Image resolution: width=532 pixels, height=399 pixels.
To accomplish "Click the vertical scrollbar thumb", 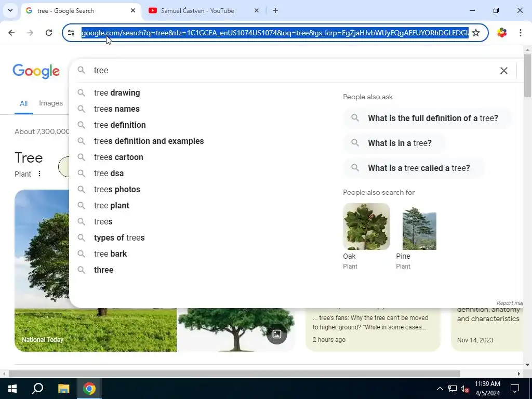I will (527, 75).
